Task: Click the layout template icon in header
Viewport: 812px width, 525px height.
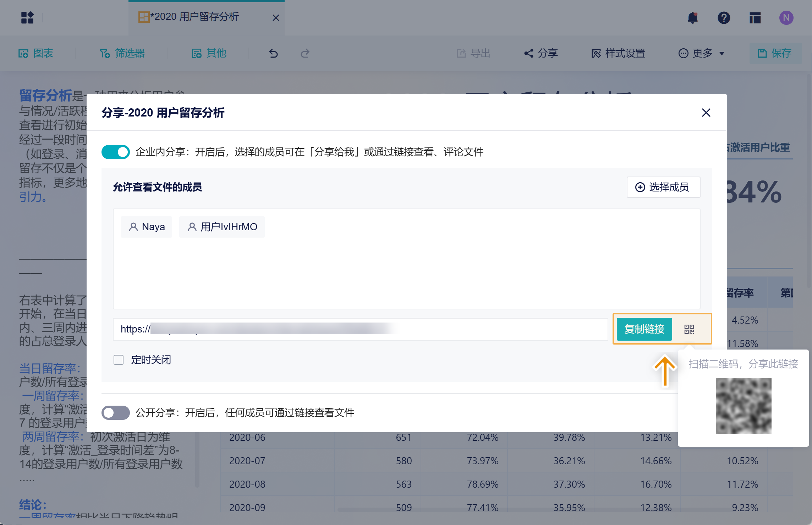Action: 755,18
